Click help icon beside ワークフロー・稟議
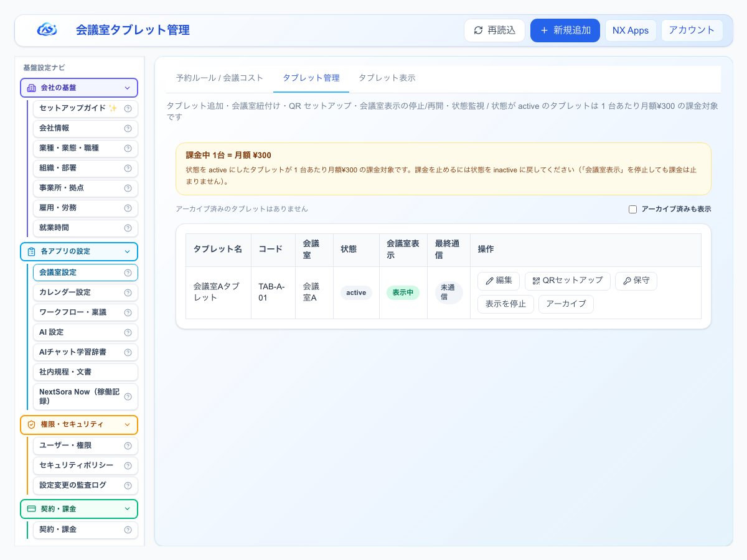 [128, 312]
